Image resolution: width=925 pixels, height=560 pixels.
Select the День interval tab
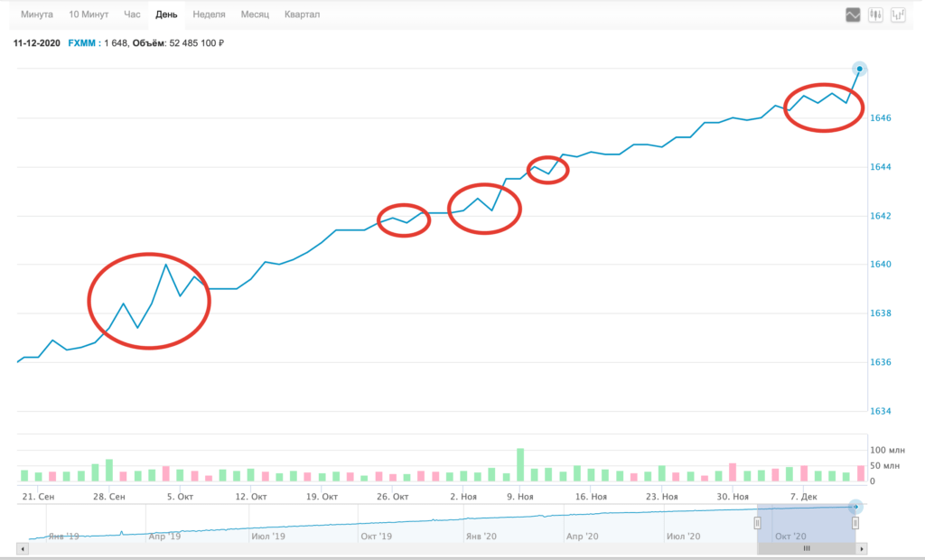166,15
